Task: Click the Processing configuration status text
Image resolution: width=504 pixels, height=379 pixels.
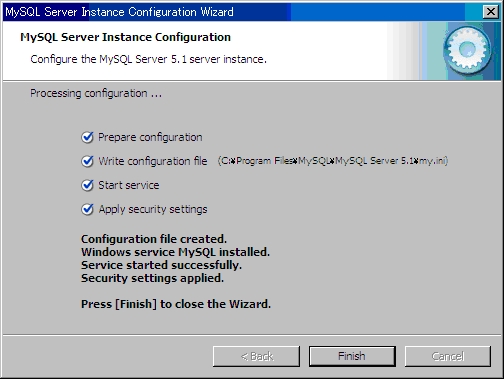Action: 96,93
